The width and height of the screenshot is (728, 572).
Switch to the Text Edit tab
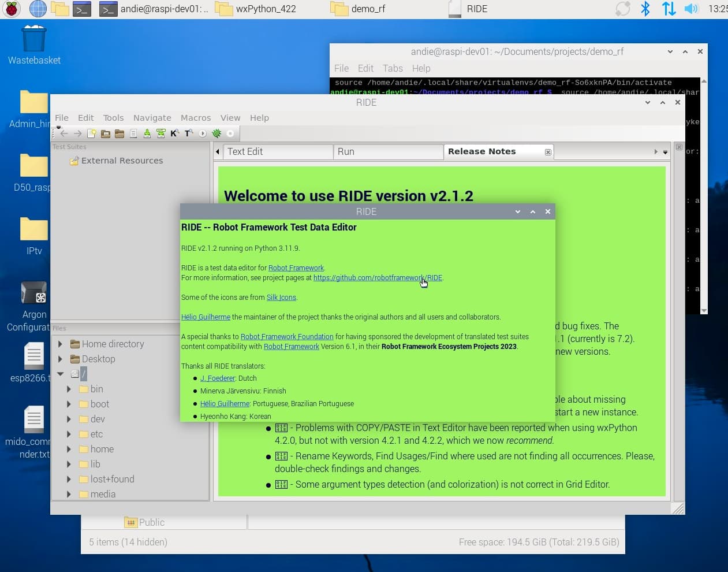pyautogui.click(x=277, y=151)
